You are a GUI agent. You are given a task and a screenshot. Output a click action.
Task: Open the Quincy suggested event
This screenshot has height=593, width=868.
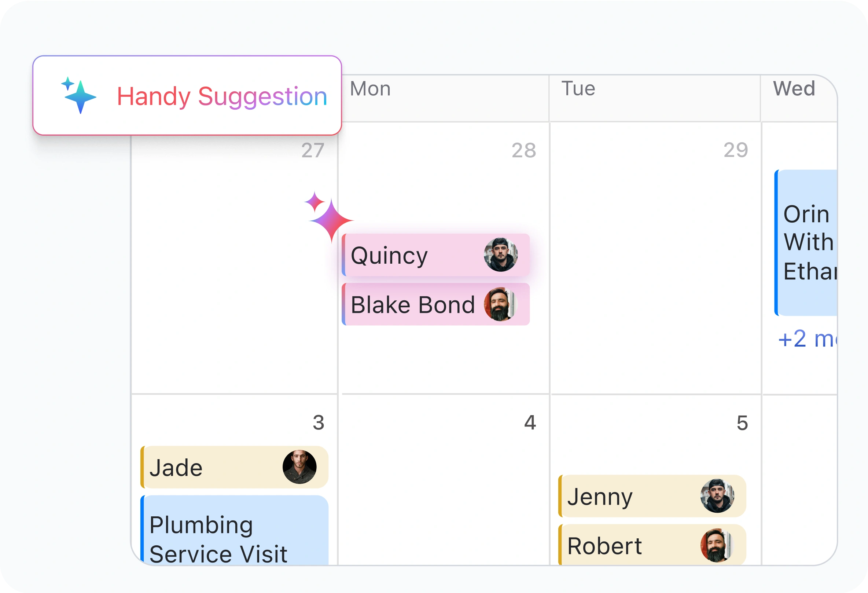[x=411, y=256]
